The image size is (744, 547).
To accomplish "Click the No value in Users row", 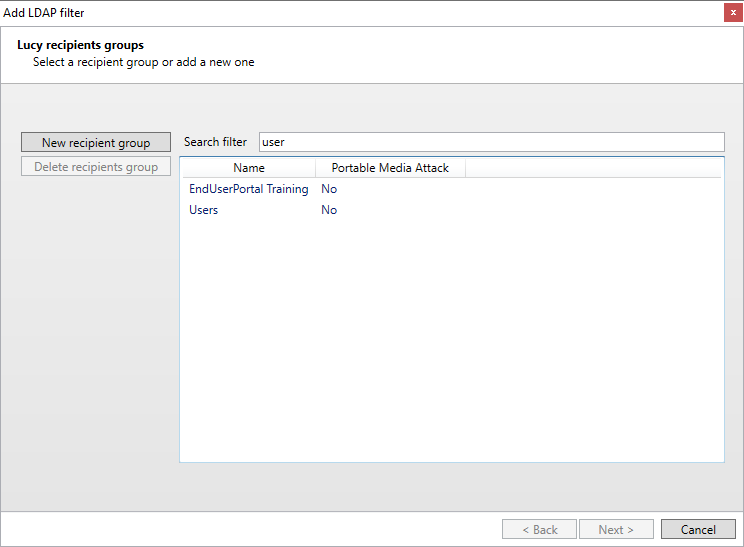I will 329,210.
